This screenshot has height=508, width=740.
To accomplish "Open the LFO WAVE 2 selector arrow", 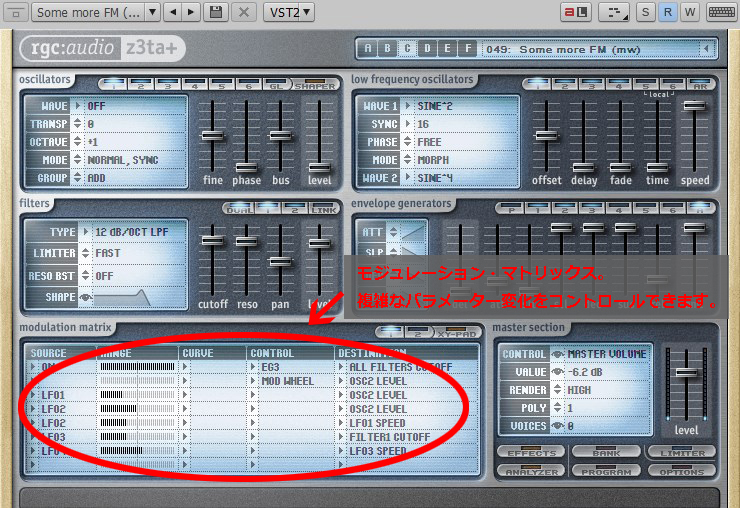I will point(408,178).
